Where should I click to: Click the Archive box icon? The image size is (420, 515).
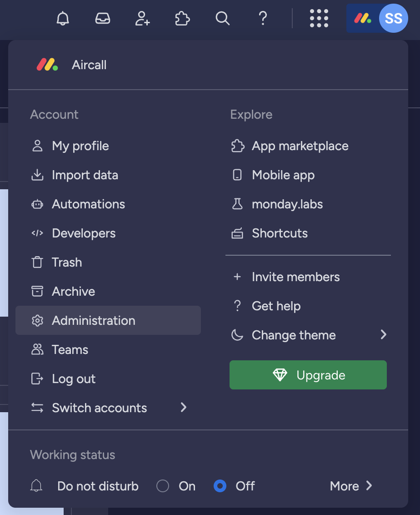[37, 291]
